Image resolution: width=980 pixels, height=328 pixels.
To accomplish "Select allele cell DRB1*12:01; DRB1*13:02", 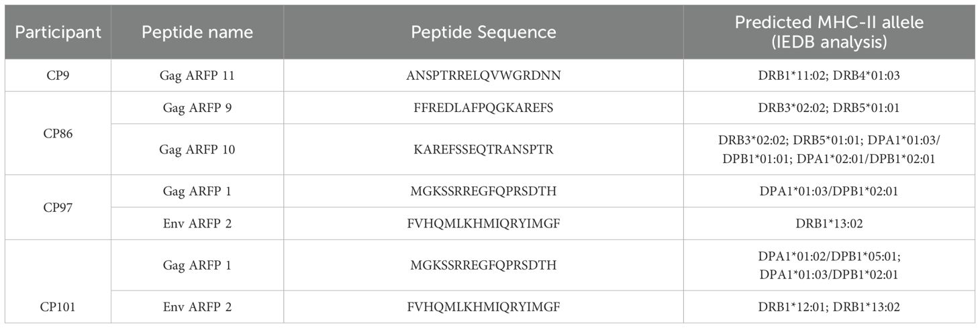I will pos(829,307).
